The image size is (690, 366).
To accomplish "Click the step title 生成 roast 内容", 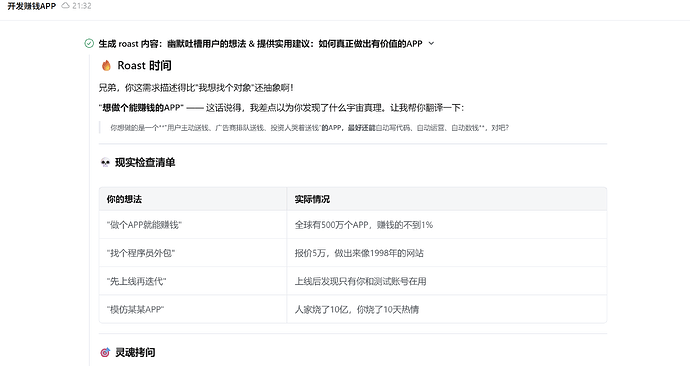I will pyautogui.click(x=261, y=44).
